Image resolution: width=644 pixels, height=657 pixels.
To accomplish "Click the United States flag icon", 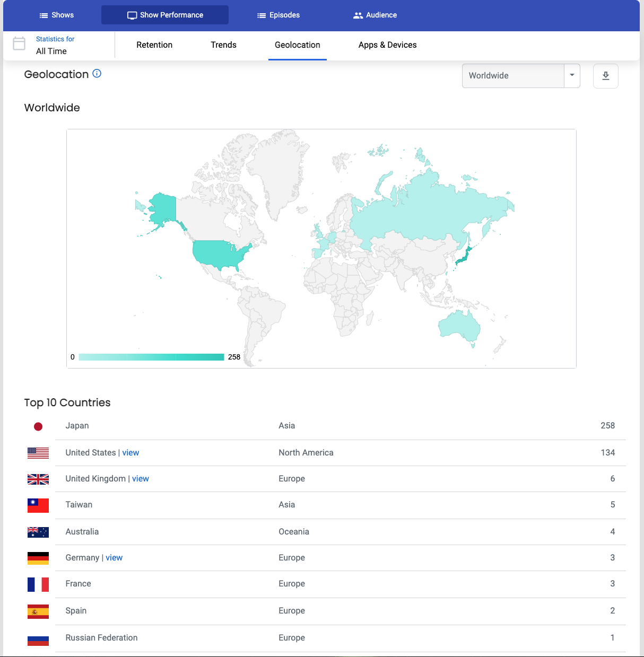I will point(38,453).
